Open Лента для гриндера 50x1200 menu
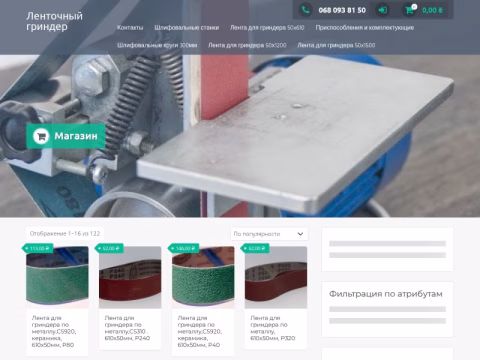The height and width of the screenshot is (360, 480). tap(247, 45)
